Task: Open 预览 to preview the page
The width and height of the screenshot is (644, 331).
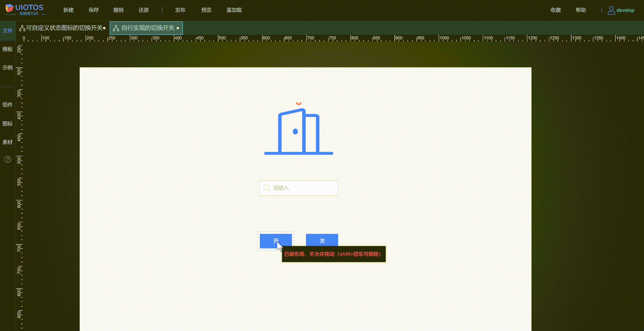Action: pyautogui.click(x=206, y=10)
